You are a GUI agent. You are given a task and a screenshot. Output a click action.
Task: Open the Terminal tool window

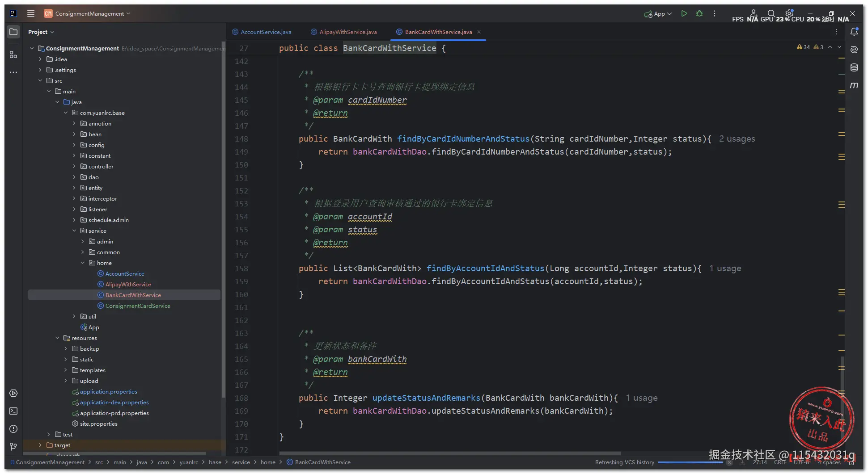[x=13, y=411]
